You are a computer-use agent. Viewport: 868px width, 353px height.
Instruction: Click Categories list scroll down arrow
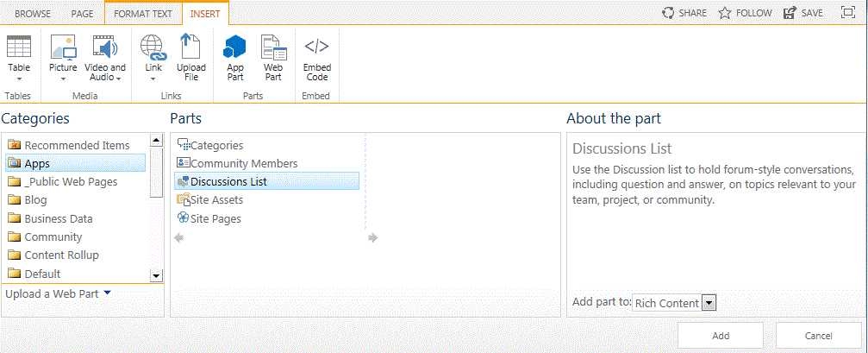[156, 275]
